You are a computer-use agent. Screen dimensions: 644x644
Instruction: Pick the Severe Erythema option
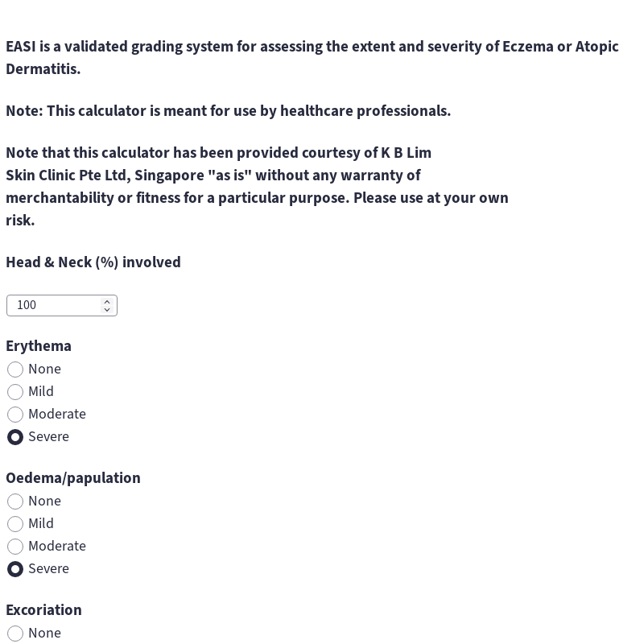(x=15, y=437)
